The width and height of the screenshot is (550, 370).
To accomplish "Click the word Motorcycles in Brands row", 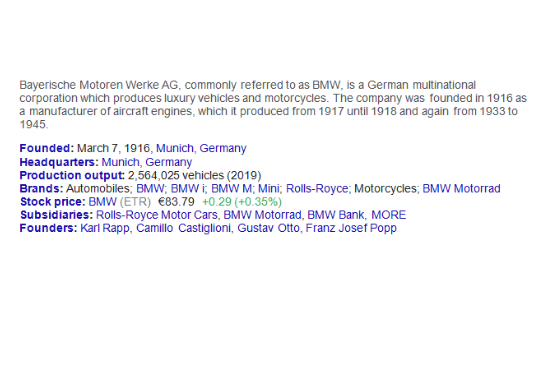I will pos(386,189).
